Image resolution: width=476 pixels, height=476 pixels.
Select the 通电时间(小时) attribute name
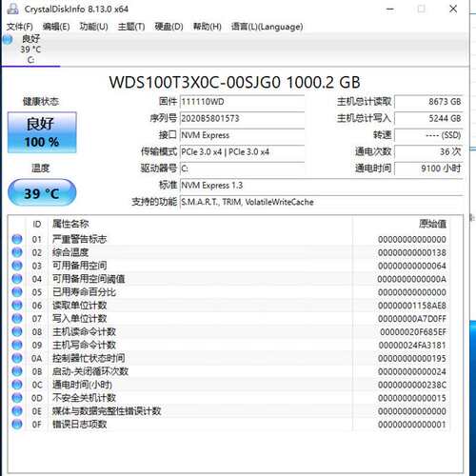(82, 385)
